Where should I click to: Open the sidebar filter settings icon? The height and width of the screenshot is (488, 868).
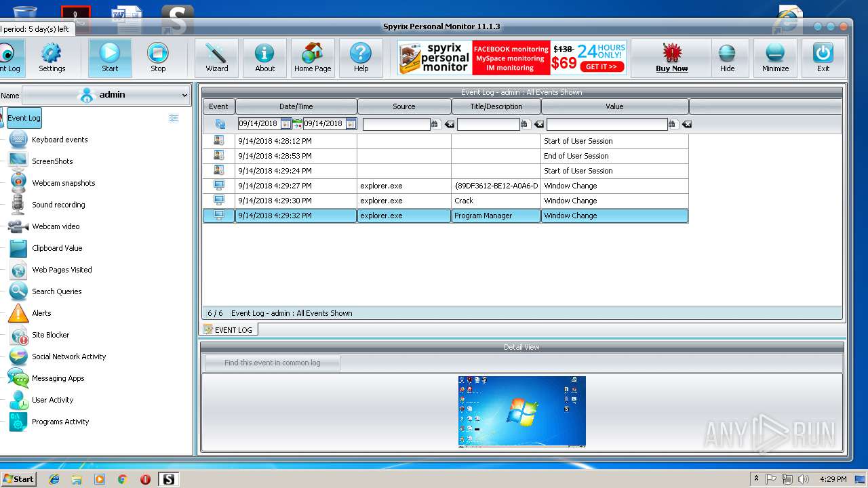pos(174,118)
